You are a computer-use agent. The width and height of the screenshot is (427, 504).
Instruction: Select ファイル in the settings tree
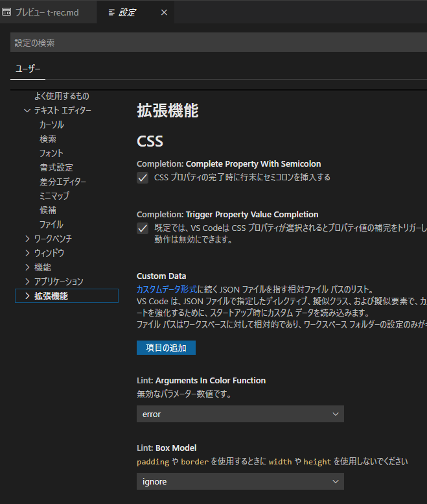tap(51, 224)
